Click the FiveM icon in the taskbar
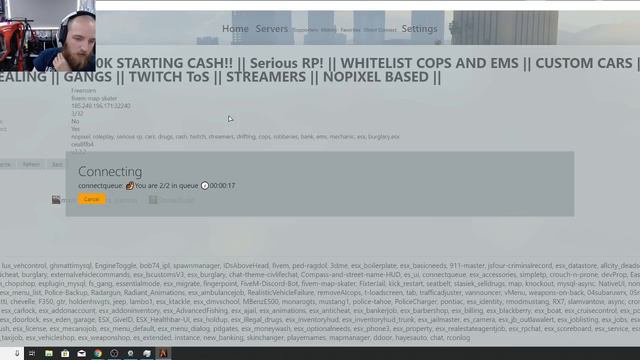Image resolution: width=640 pixels, height=360 pixels. coord(163,353)
